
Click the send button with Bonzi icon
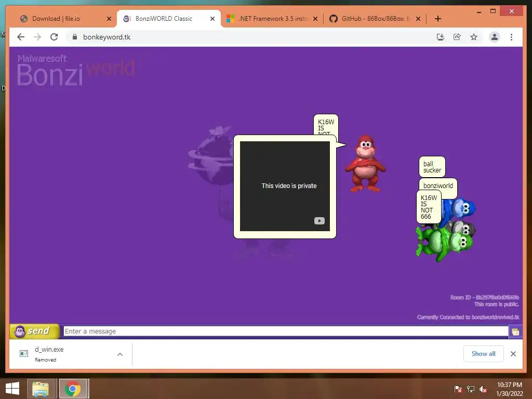[x=35, y=331]
